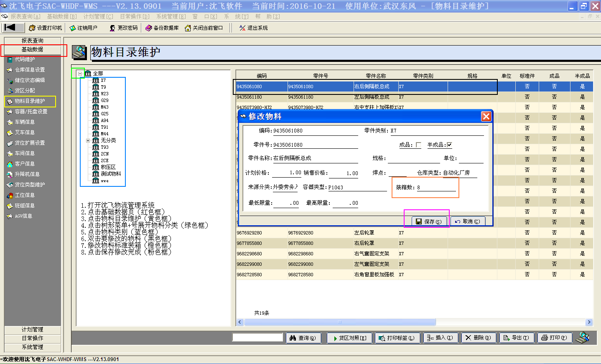Viewport: 601px width, 364px height.
Task: Open the 报表查询 menu
Action: coord(25,16)
